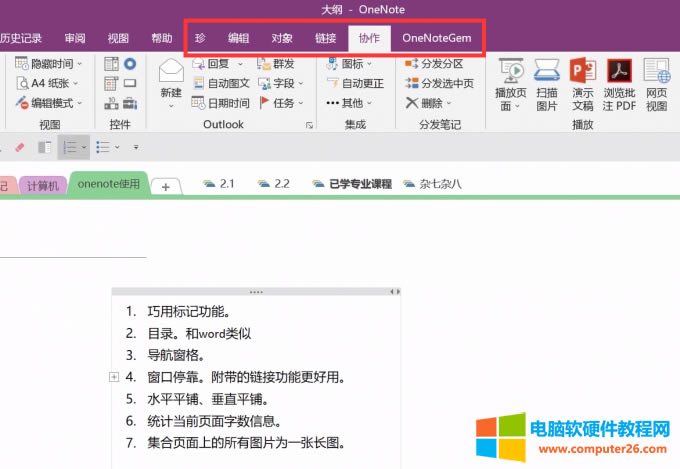Image resolution: width=680 pixels, height=469 pixels.
Task: Click the 扫描图片 scanner icon
Action: coord(547,72)
